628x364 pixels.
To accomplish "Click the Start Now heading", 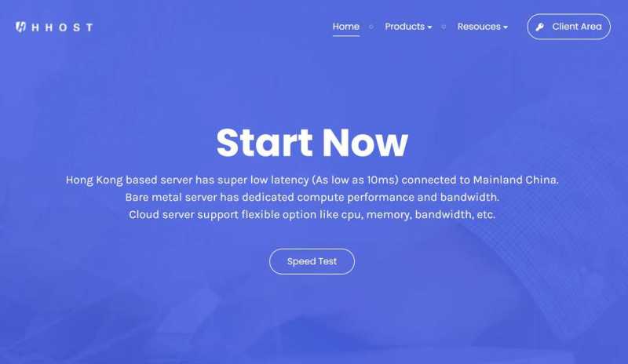I will pyautogui.click(x=312, y=143).
